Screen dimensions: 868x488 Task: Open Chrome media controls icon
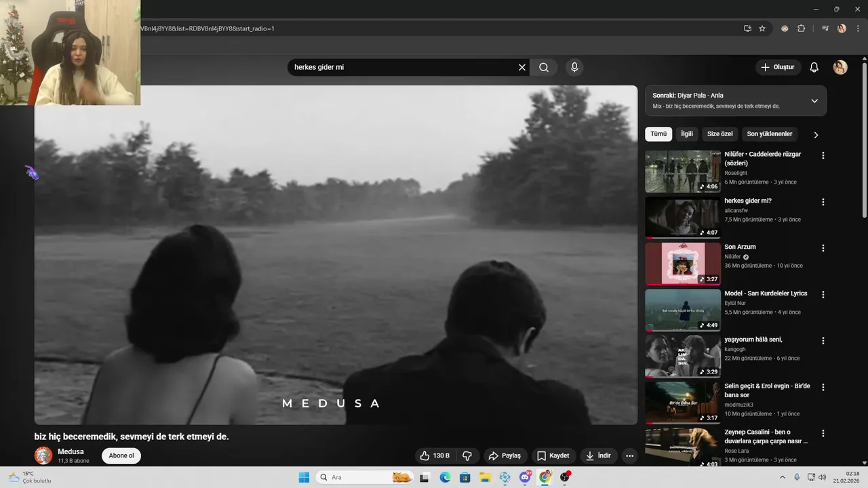click(x=825, y=28)
